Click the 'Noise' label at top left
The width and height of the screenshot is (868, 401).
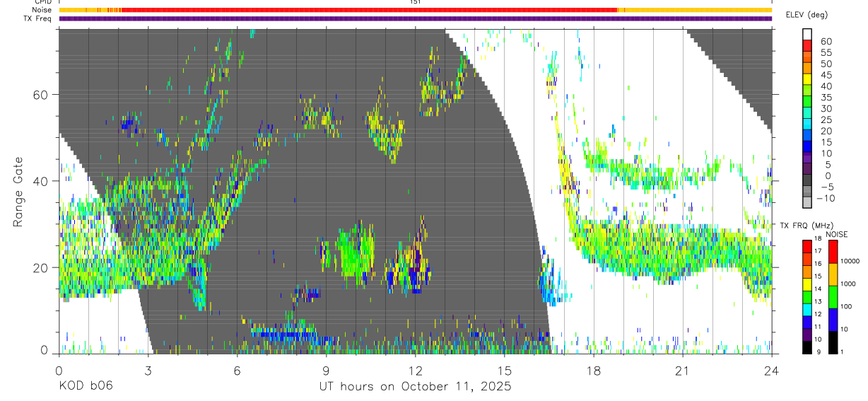[x=42, y=10]
